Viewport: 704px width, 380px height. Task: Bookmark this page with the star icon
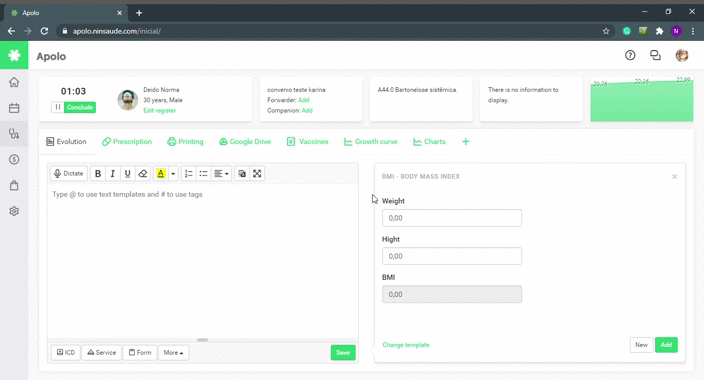[606, 31]
